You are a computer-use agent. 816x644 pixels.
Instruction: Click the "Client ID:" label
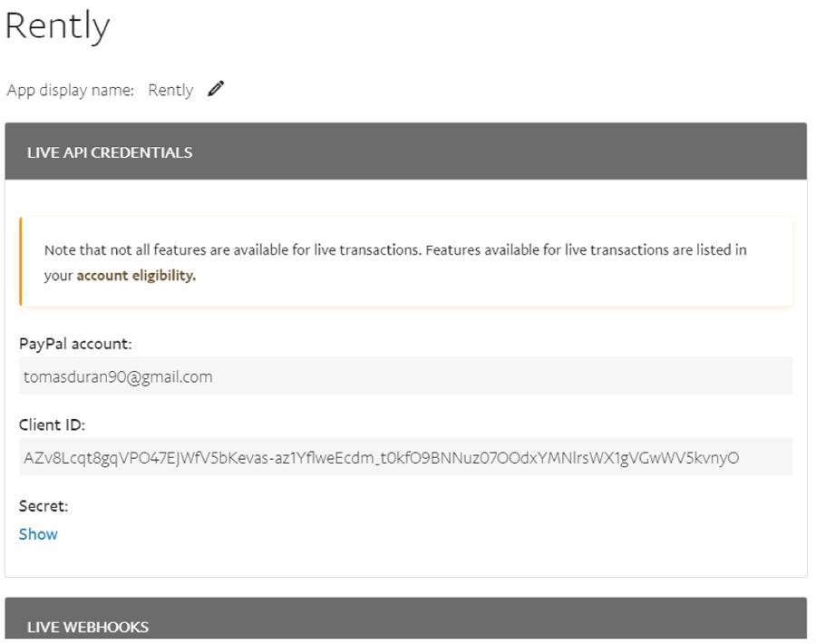(x=52, y=425)
